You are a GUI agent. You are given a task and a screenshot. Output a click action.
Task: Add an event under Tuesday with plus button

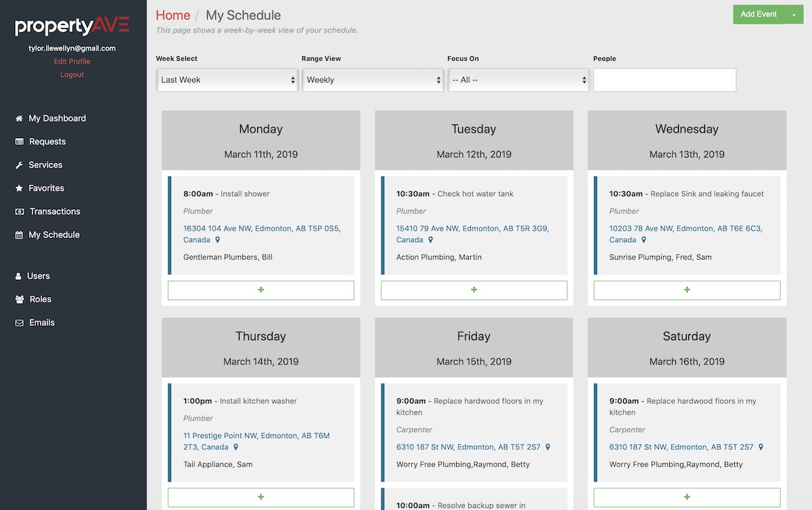(x=474, y=290)
